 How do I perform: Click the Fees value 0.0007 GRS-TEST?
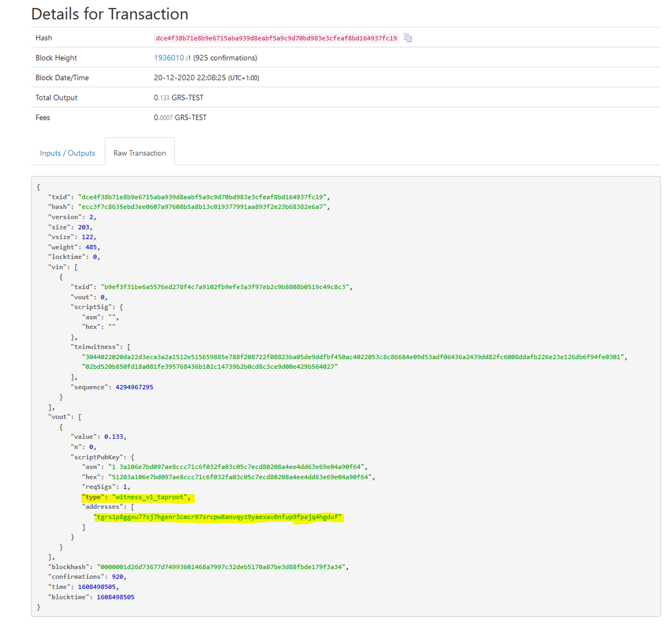(x=180, y=118)
